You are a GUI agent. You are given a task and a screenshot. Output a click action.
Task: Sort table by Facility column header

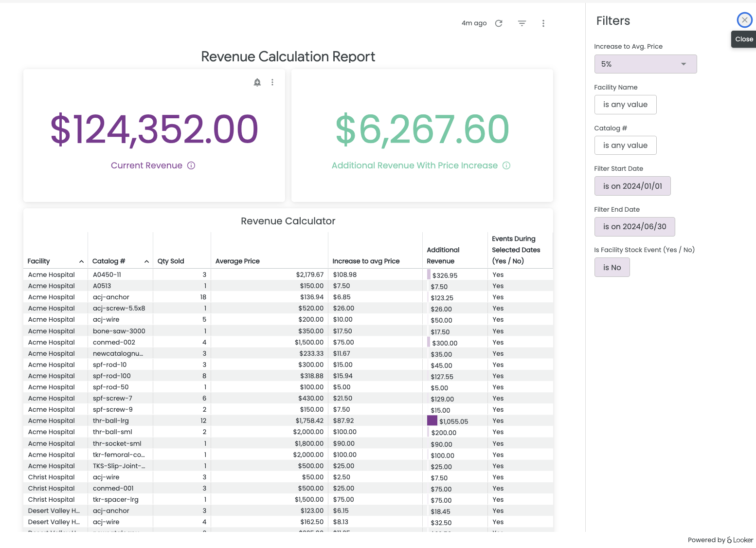pos(39,261)
